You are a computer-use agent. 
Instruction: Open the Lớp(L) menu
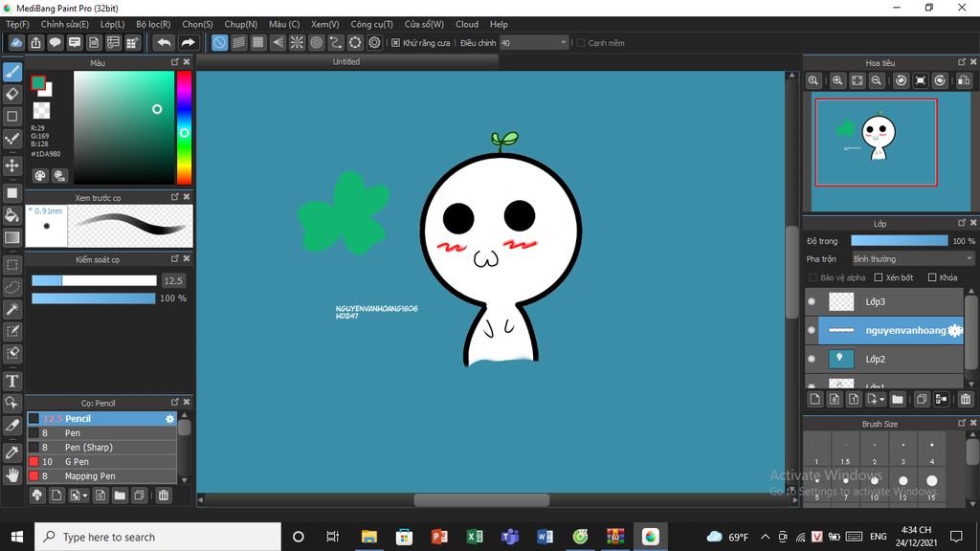(x=113, y=24)
